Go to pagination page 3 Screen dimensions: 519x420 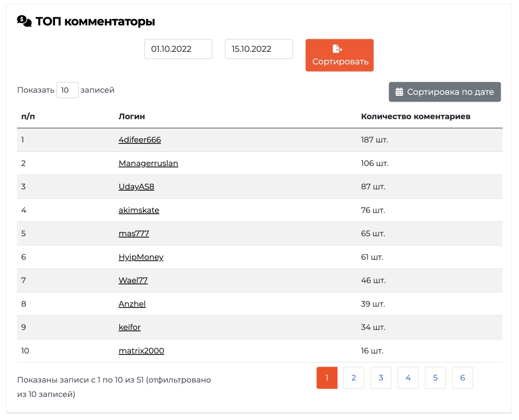coord(381,378)
